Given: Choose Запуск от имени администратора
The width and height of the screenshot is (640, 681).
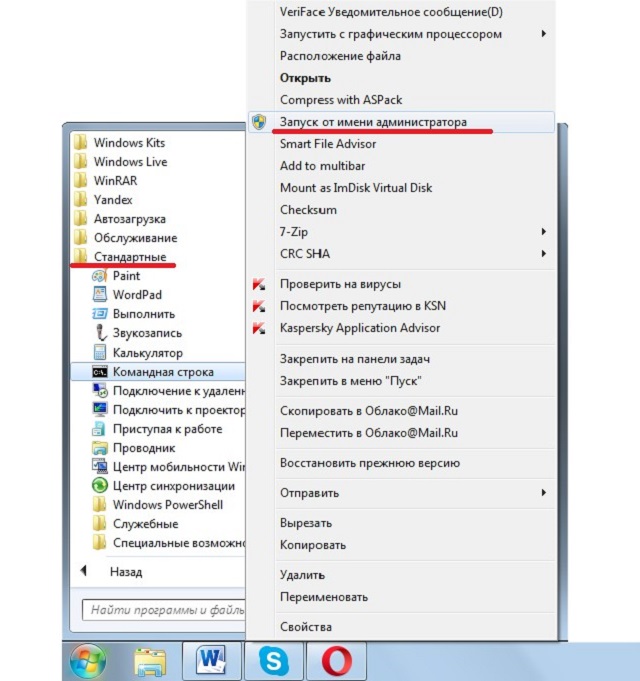Looking at the screenshot, I should (400, 122).
